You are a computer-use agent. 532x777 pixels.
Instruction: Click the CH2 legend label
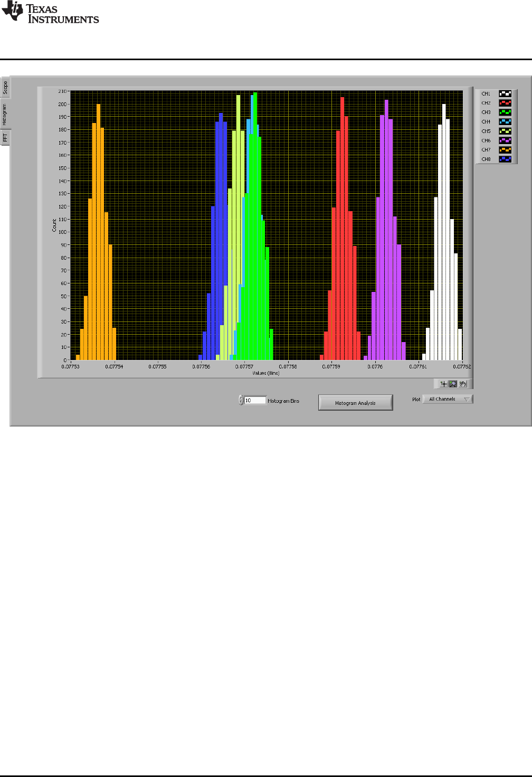tap(486, 103)
